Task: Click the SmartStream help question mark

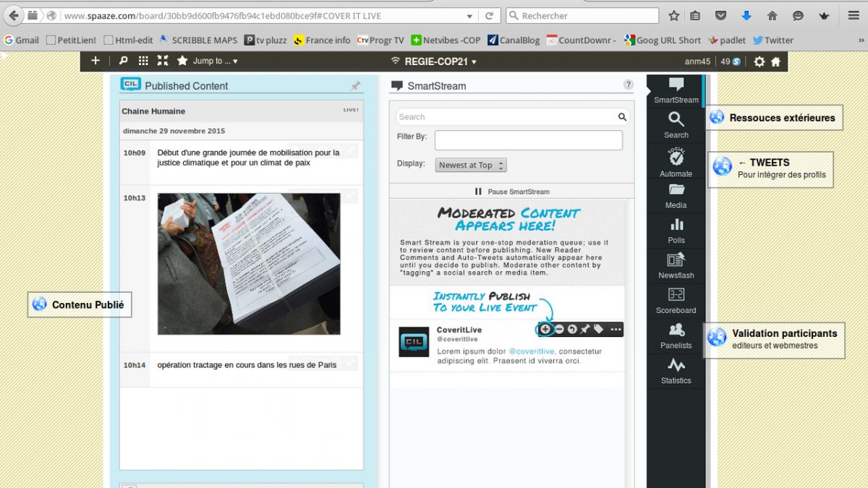Action: coord(628,85)
